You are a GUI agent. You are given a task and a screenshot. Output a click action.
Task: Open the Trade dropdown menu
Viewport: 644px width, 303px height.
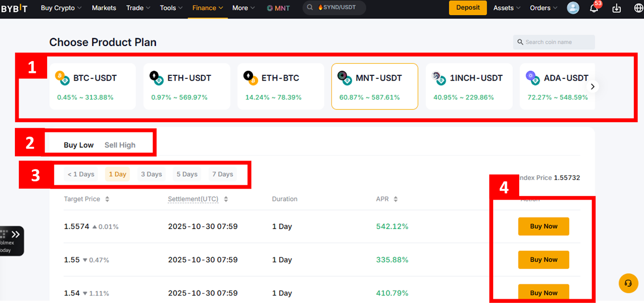(x=138, y=8)
